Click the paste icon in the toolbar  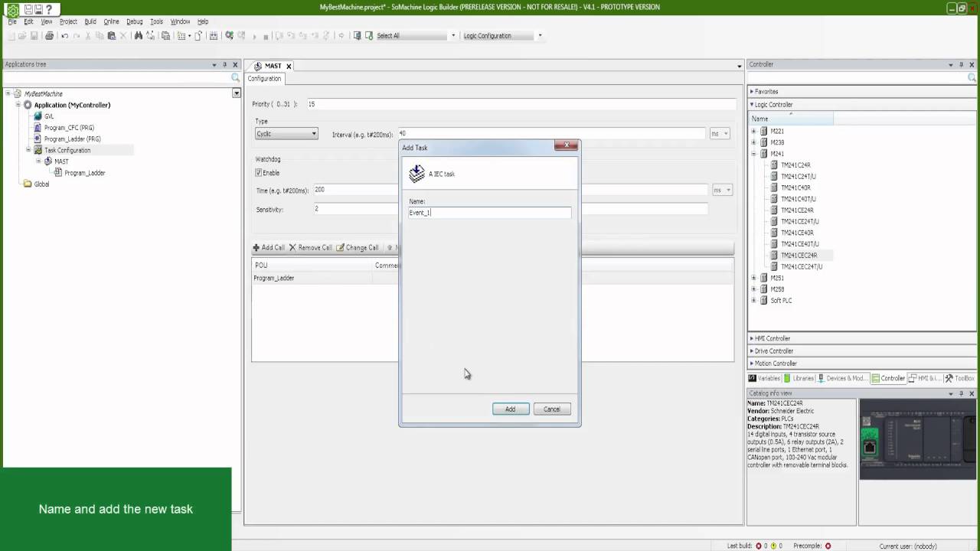click(112, 36)
